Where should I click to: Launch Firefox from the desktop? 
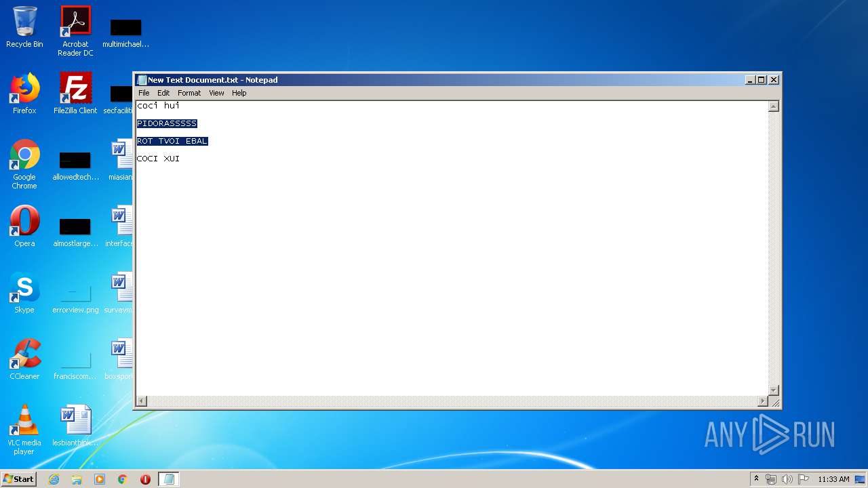(x=24, y=94)
